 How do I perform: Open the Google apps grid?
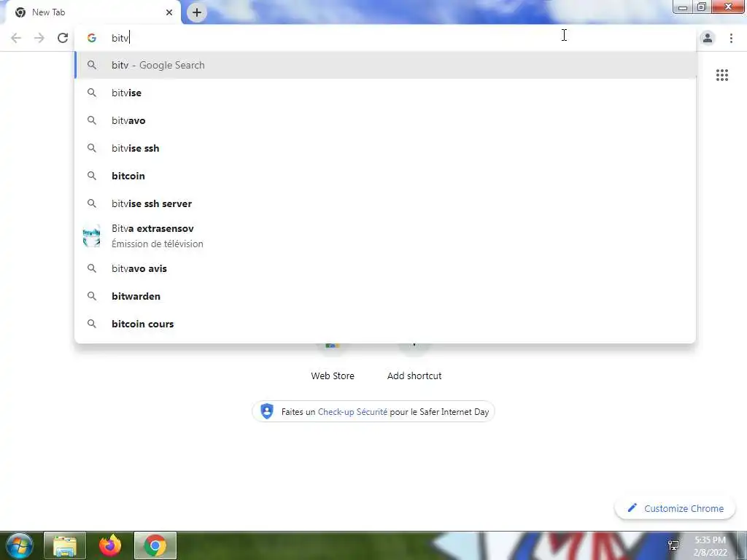pos(721,75)
